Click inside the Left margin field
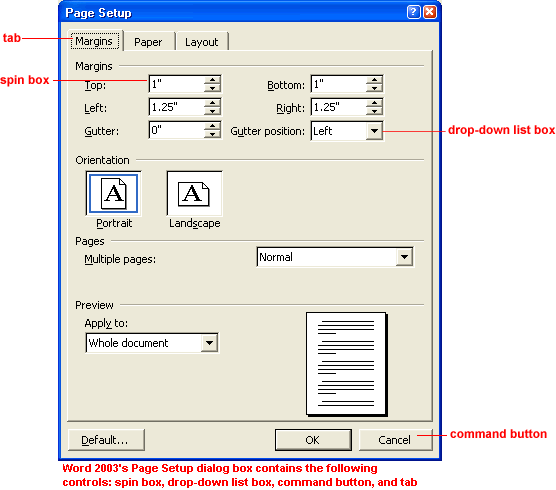 point(177,107)
